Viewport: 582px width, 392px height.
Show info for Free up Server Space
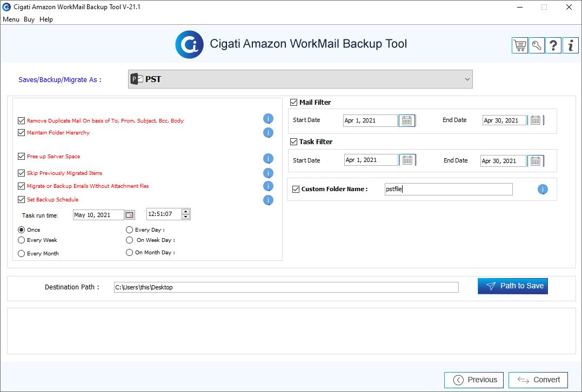click(x=268, y=159)
